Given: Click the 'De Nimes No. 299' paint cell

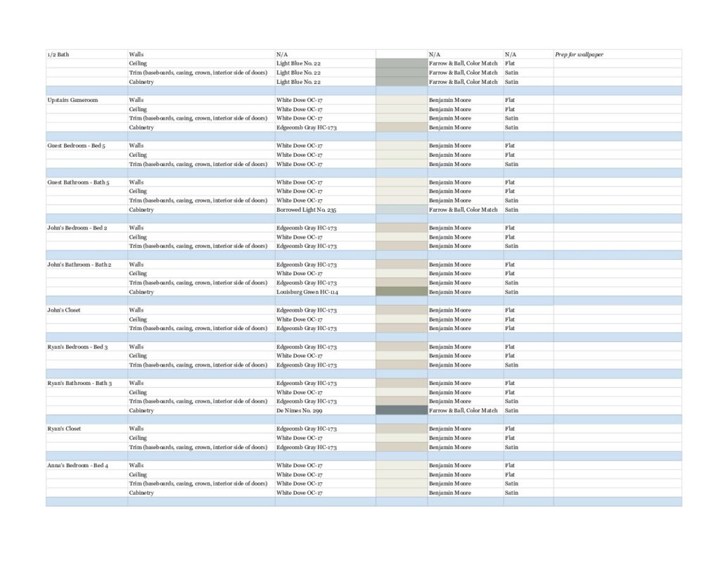Looking at the screenshot, I should pos(325,410).
